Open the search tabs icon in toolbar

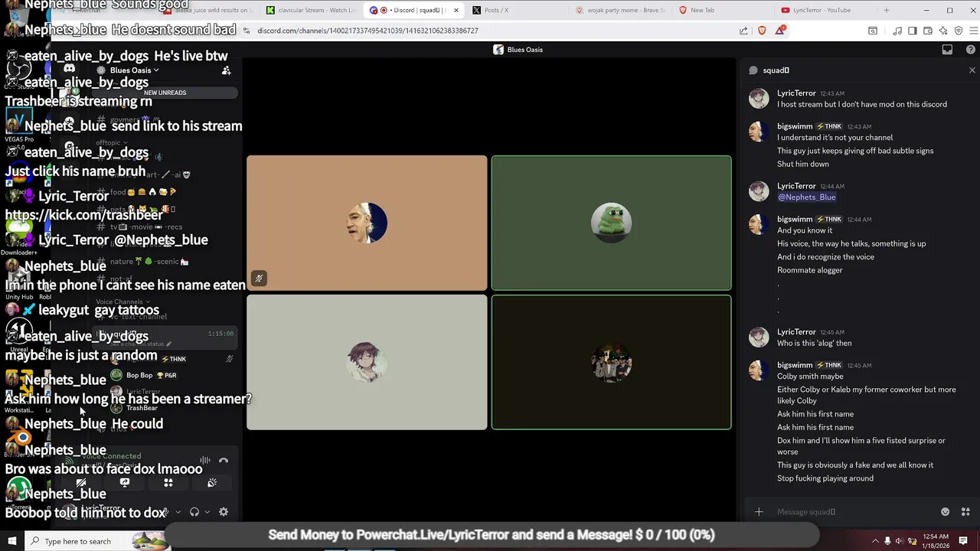click(x=873, y=31)
